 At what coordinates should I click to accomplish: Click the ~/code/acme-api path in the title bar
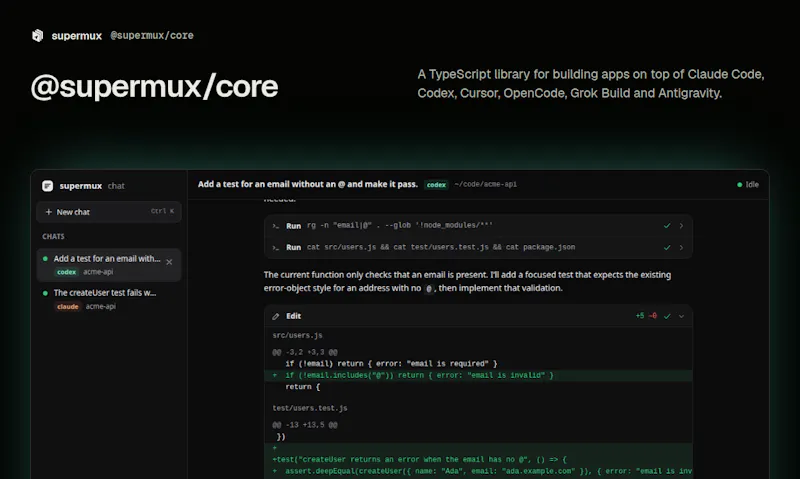tap(485, 184)
